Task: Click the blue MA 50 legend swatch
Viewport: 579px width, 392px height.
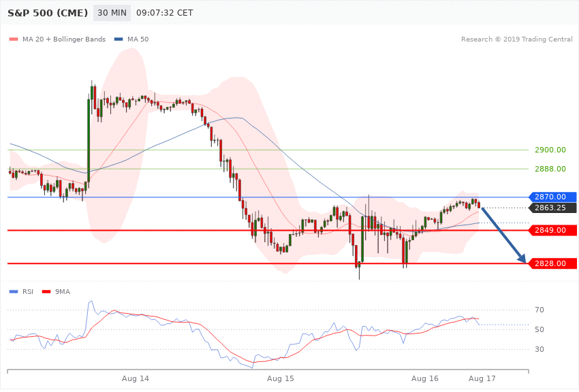Action: tap(119, 39)
